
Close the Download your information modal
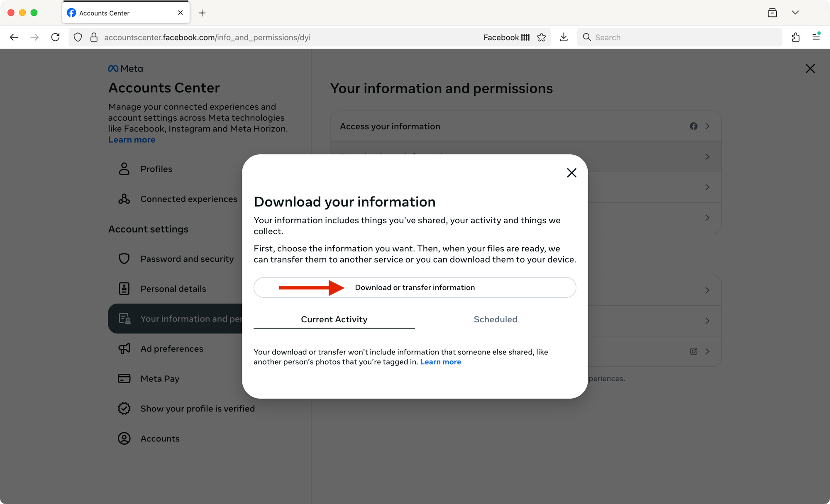tap(570, 173)
